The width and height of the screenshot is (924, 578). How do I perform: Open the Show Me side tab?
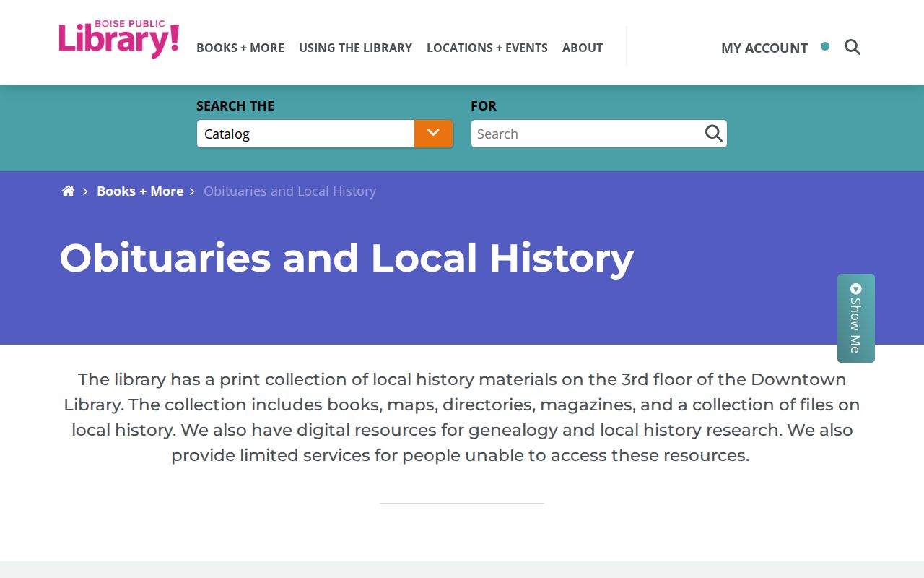pos(856,318)
